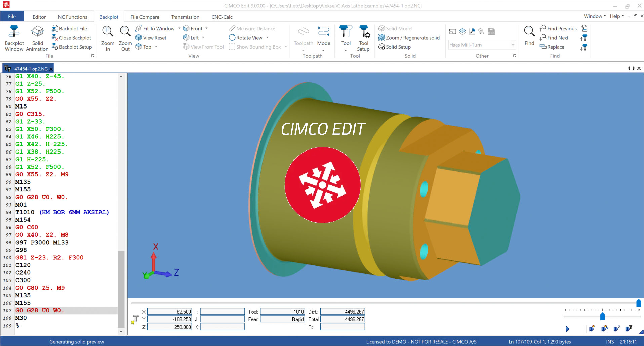
Task: Click the Backplot File icon
Action: pyautogui.click(x=55, y=29)
